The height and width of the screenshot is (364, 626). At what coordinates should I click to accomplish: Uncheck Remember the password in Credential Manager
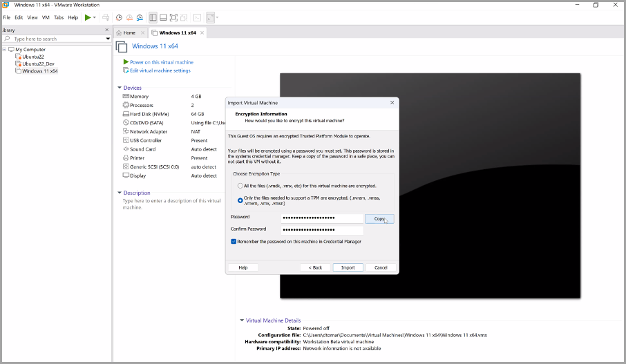[234, 242]
